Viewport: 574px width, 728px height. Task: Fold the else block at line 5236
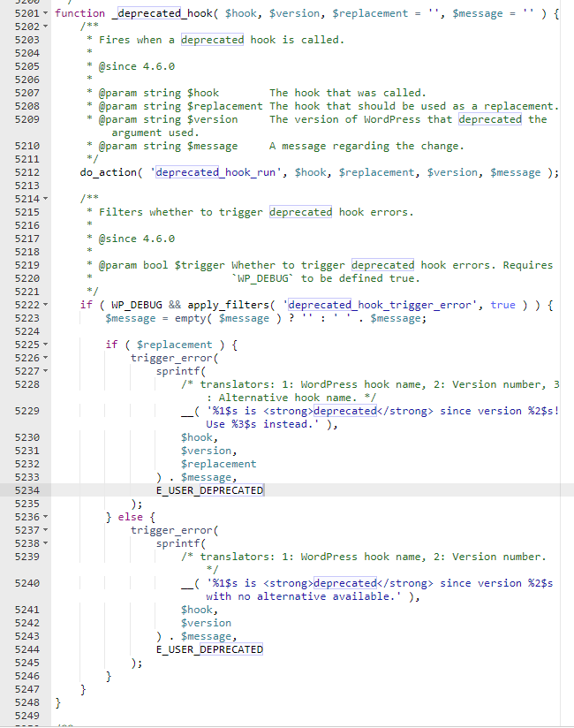coord(45,517)
